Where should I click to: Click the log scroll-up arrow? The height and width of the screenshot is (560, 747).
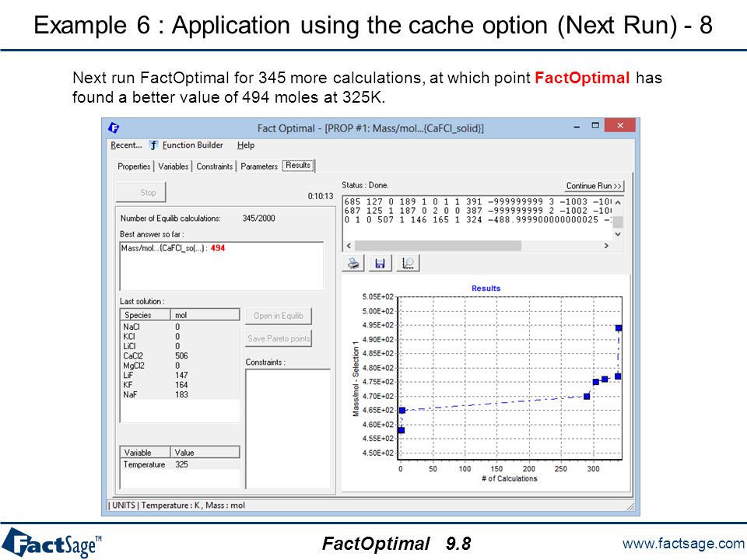click(618, 202)
